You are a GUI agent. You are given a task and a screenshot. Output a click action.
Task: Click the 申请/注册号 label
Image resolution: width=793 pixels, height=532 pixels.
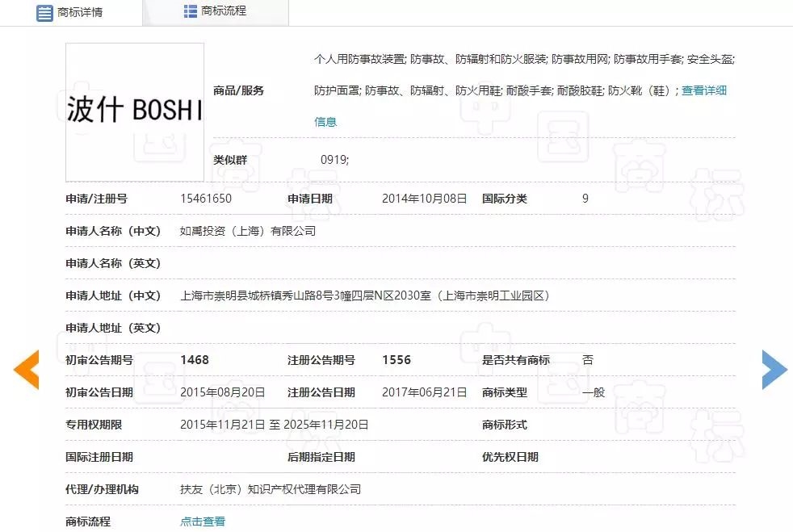[x=97, y=199]
